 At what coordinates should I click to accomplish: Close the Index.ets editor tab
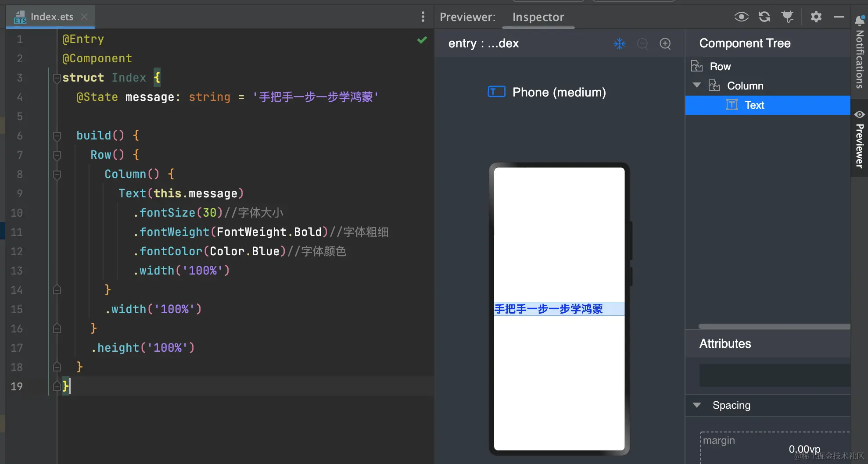(x=84, y=17)
